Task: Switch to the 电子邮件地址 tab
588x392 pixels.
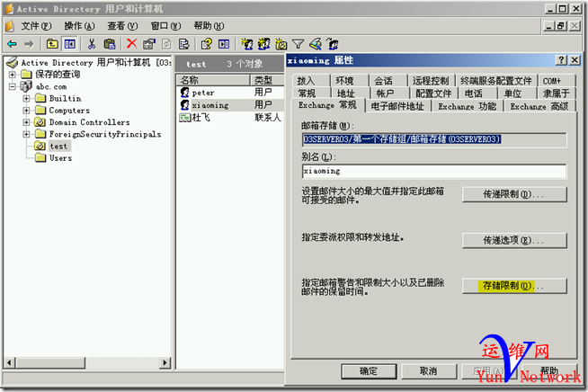Action: 397,106
